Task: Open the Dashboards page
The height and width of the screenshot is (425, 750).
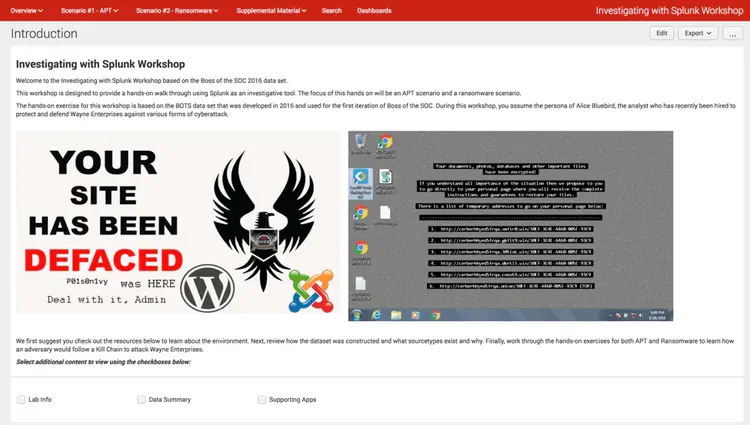Action: (x=374, y=10)
